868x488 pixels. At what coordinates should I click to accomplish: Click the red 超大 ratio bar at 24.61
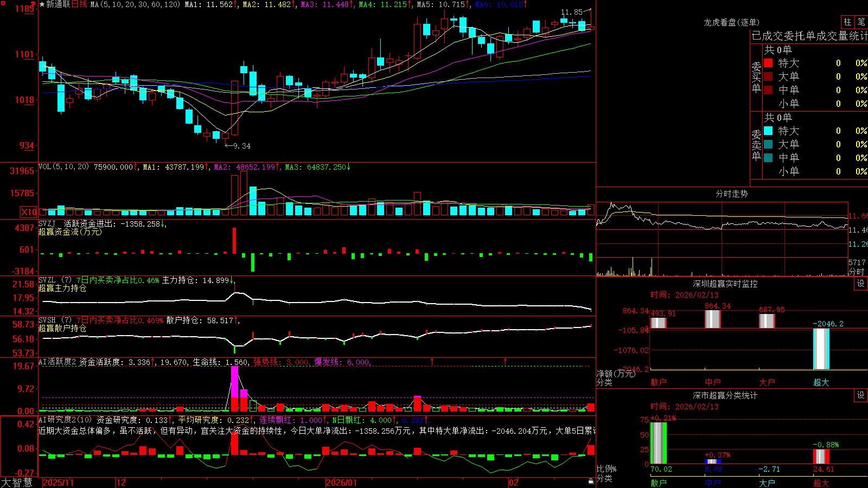click(821, 457)
